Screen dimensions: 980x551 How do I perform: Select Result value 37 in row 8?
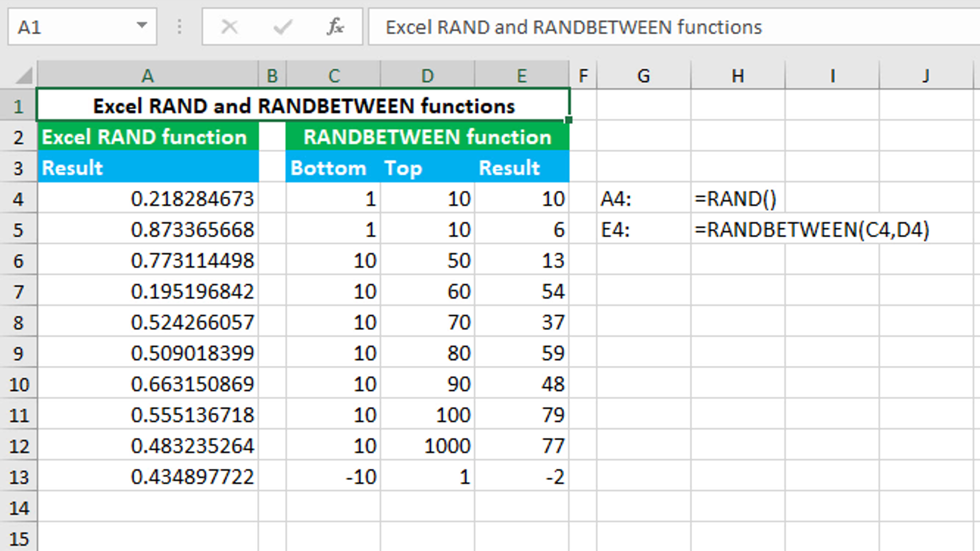pyautogui.click(x=522, y=322)
